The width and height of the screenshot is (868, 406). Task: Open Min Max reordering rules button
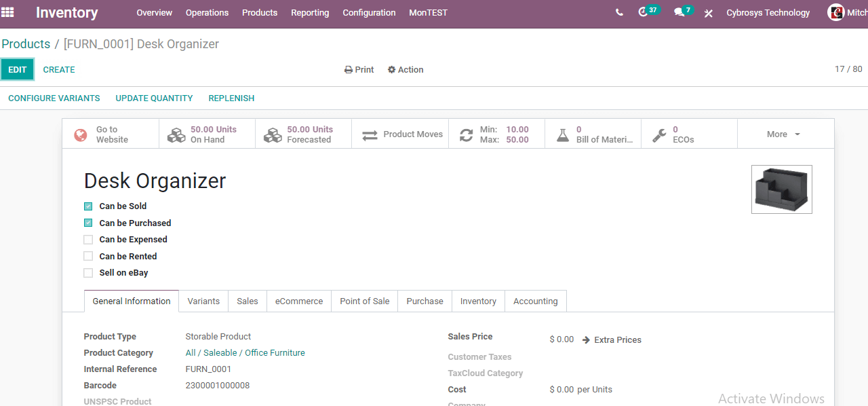pos(496,134)
